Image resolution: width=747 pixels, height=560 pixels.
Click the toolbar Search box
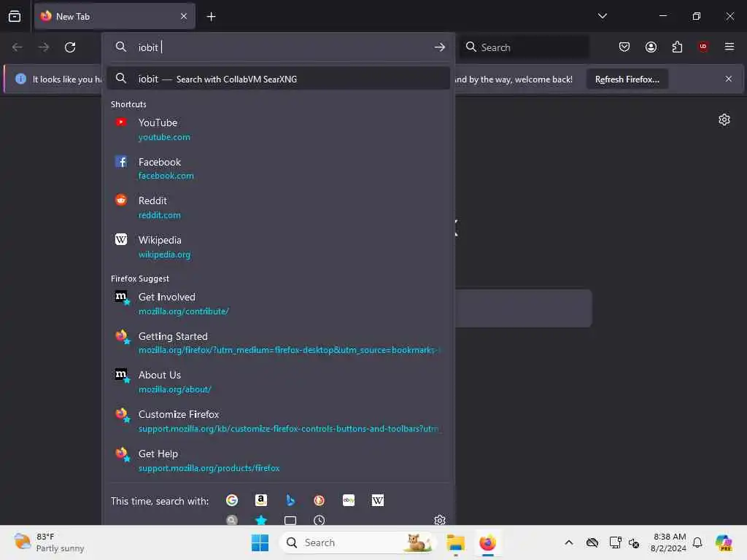coord(524,47)
